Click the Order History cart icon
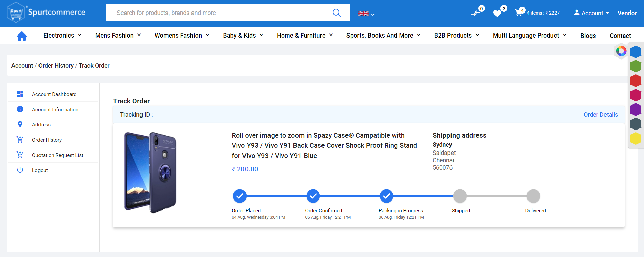The height and width of the screenshot is (257, 644). coord(20,139)
